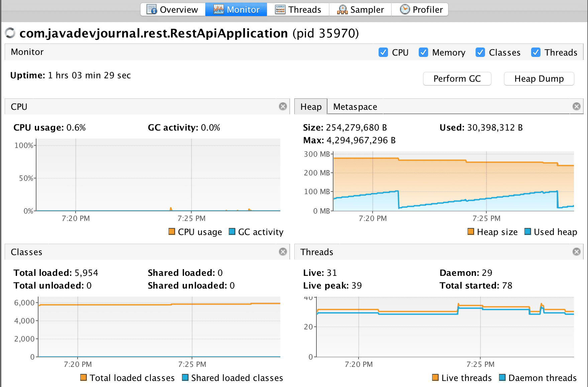The image size is (588, 387).
Task: Uncheck the CPU monitoring checkbox
Action: (383, 52)
